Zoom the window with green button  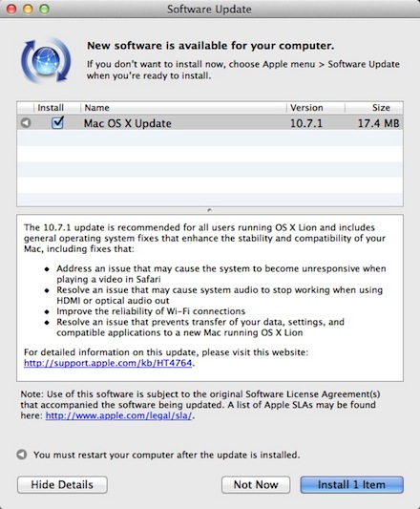(x=45, y=9)
